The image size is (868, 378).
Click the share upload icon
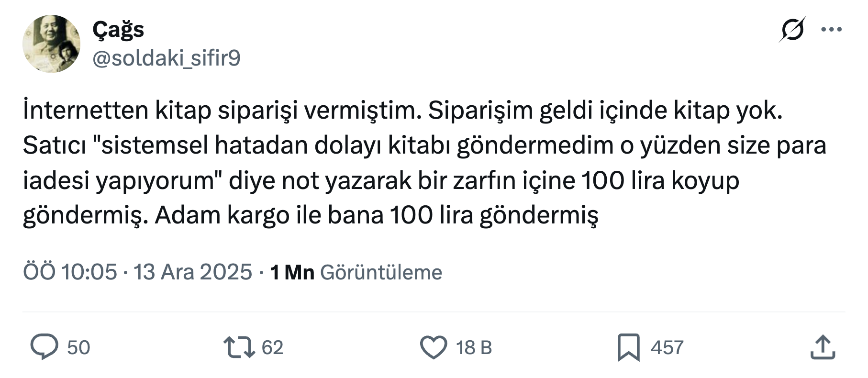click(x=823, y=347)
